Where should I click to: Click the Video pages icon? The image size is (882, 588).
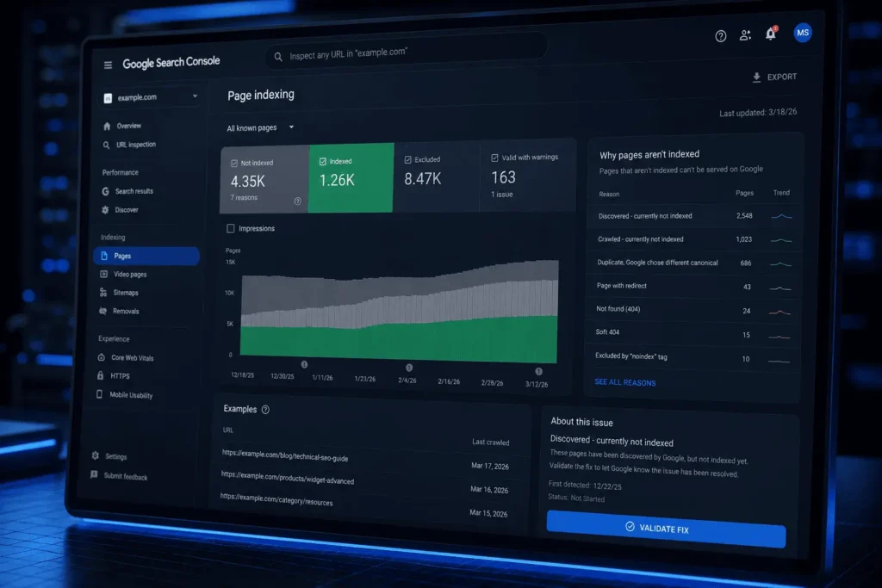coord(103,275)
